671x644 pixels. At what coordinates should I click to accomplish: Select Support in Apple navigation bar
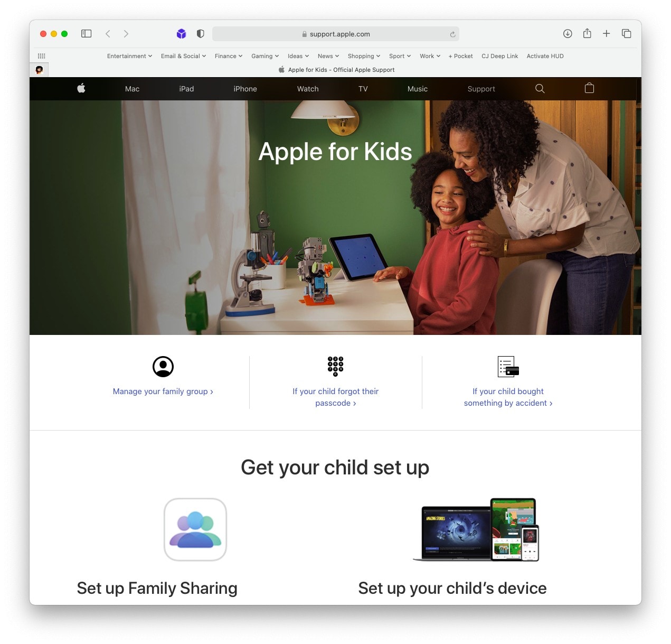(481, 89)
